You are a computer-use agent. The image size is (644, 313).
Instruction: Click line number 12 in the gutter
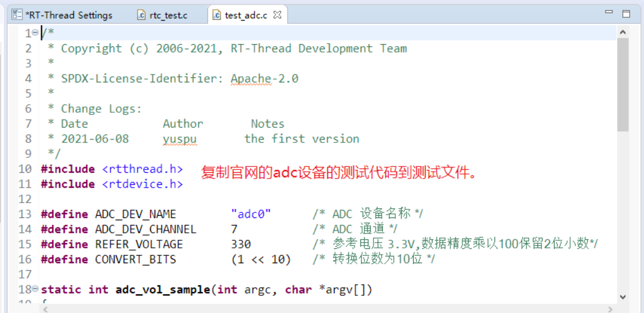[25, 199]
